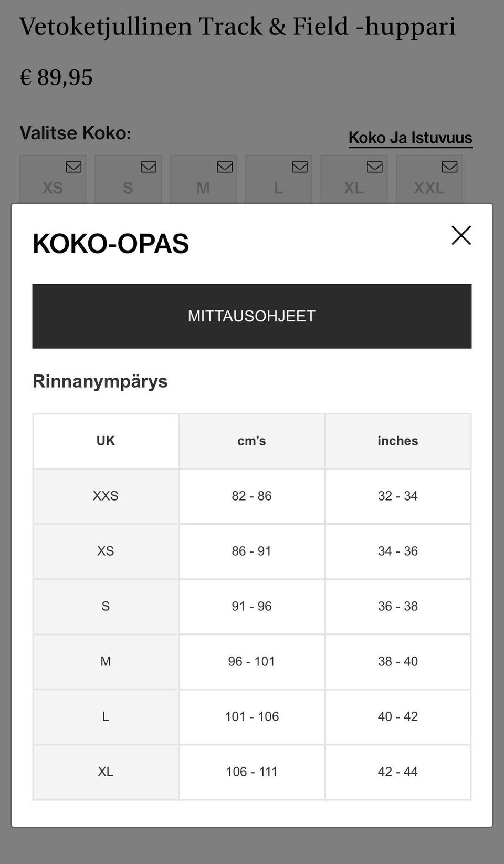This screenshot has width=504, height=864.
Task: Select the inches column header
Action: point(398,441)
